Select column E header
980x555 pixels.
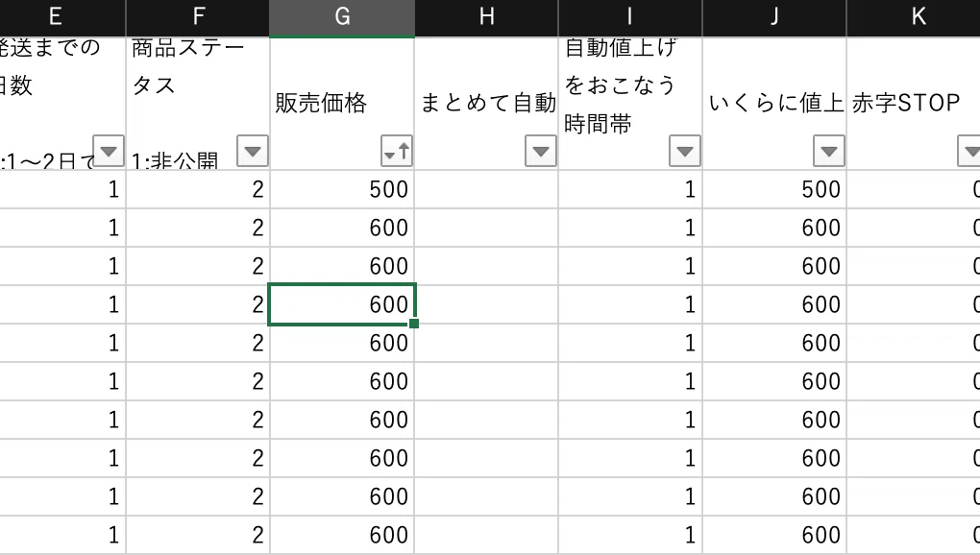[x=62, y=17]
